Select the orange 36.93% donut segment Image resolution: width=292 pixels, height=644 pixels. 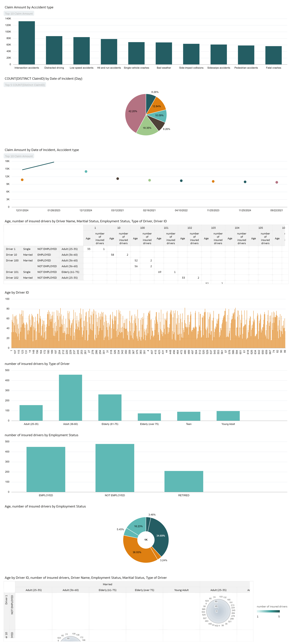click(x=137, y=552)
